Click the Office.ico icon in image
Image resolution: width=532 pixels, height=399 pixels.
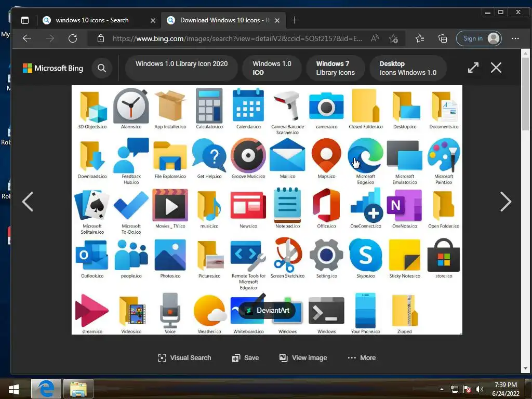point(326,205)
